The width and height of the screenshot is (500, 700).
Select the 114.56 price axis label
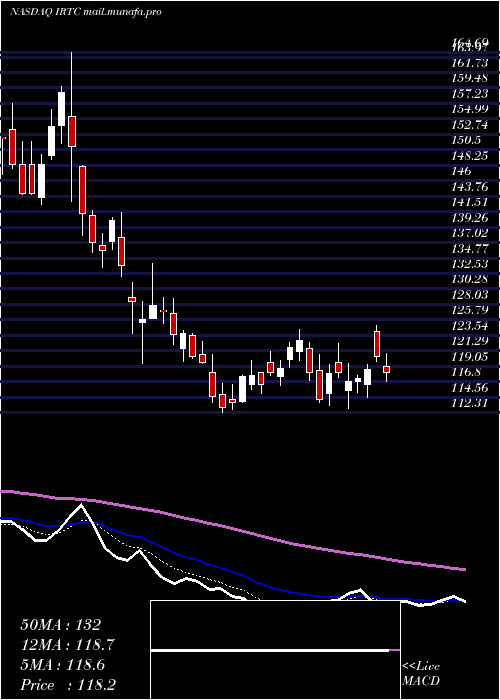click(470, 387)
